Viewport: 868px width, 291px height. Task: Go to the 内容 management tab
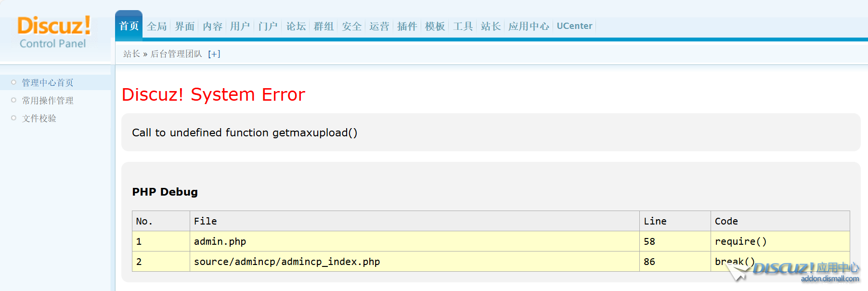click(212, 26)
